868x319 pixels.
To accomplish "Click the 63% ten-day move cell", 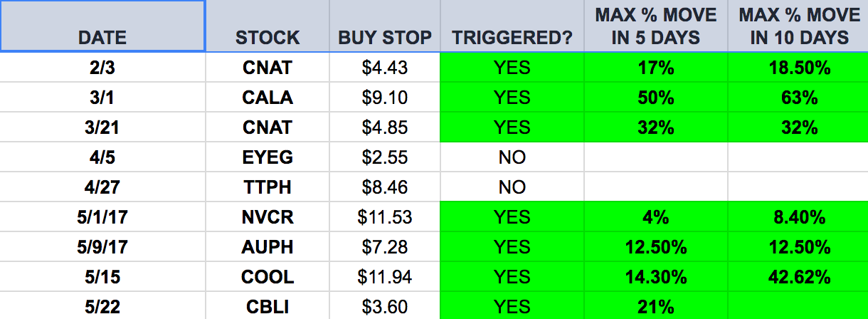I will click(x=798, y=97).
